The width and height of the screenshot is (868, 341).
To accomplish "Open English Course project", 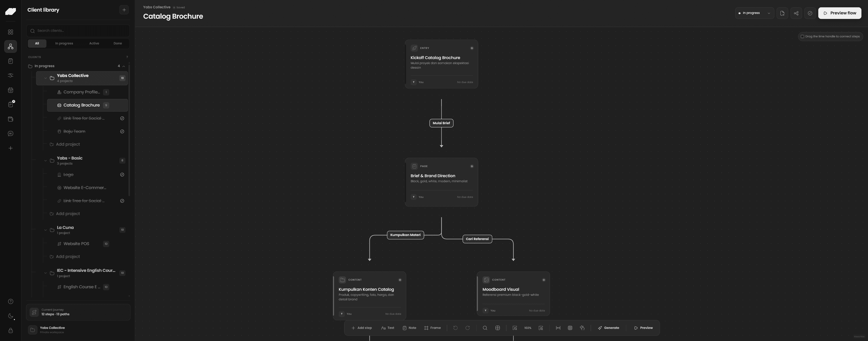I will pos(88,287).
